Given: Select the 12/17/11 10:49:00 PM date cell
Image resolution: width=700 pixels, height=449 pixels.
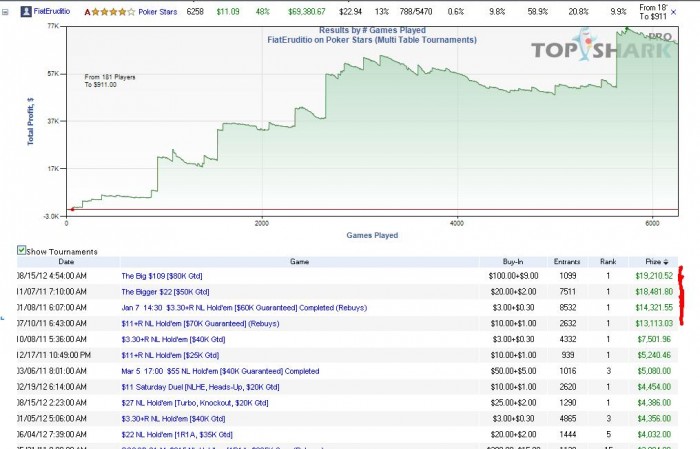Looking at the screenshot, I should click(54, 355).
